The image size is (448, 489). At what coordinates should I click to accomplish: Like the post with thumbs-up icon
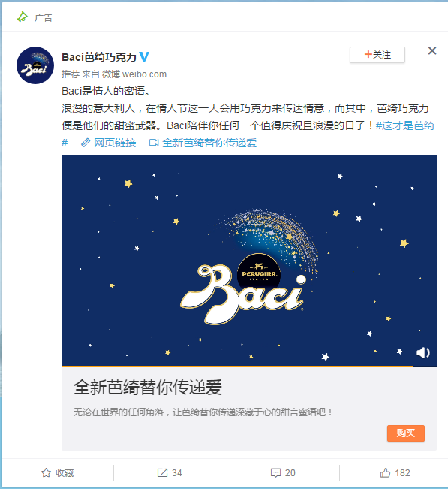point(385,472)
